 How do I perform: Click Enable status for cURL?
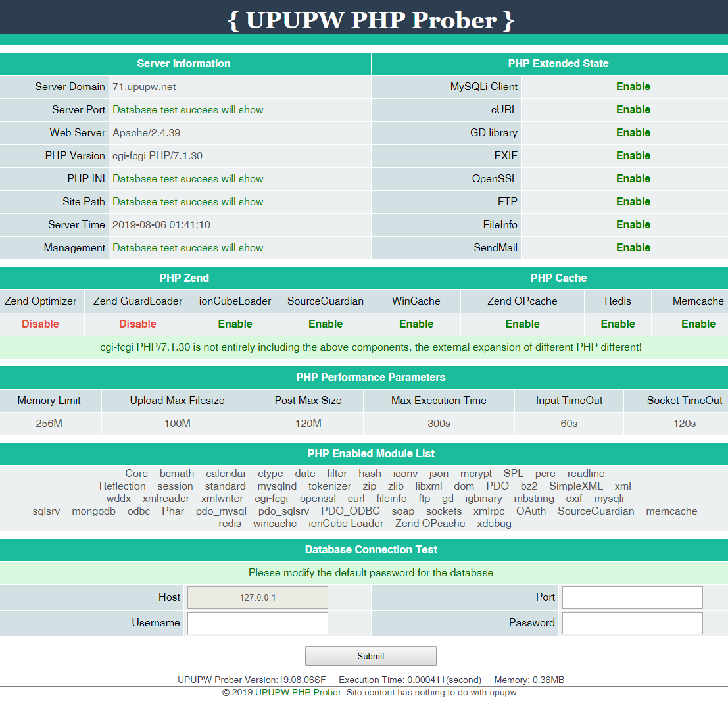(633, 110)
